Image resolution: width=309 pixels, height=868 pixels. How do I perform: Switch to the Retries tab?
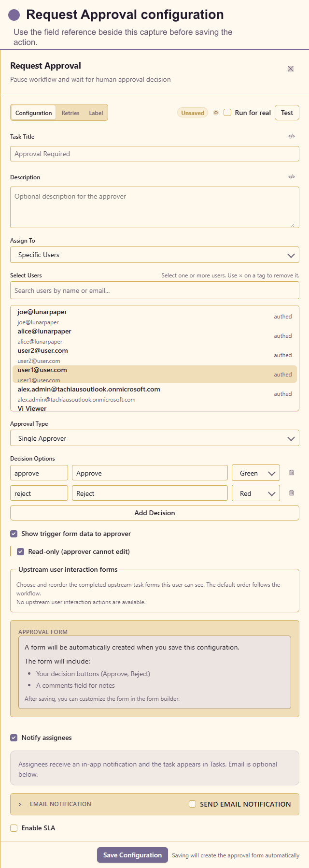tap(70, 113)
